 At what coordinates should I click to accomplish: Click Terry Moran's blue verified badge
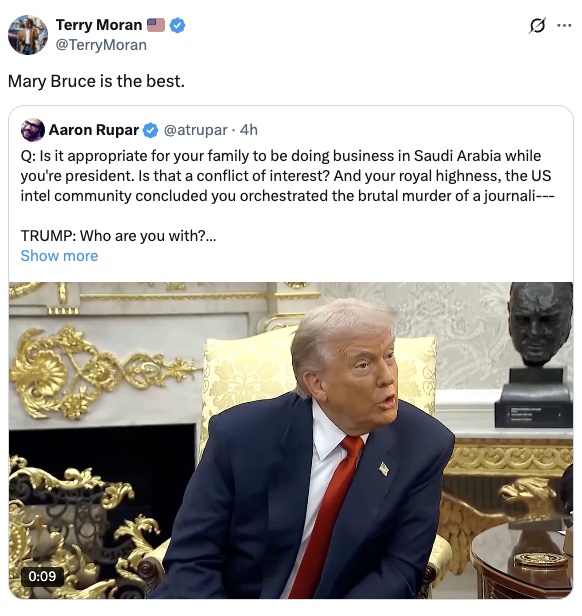[178, 25]
